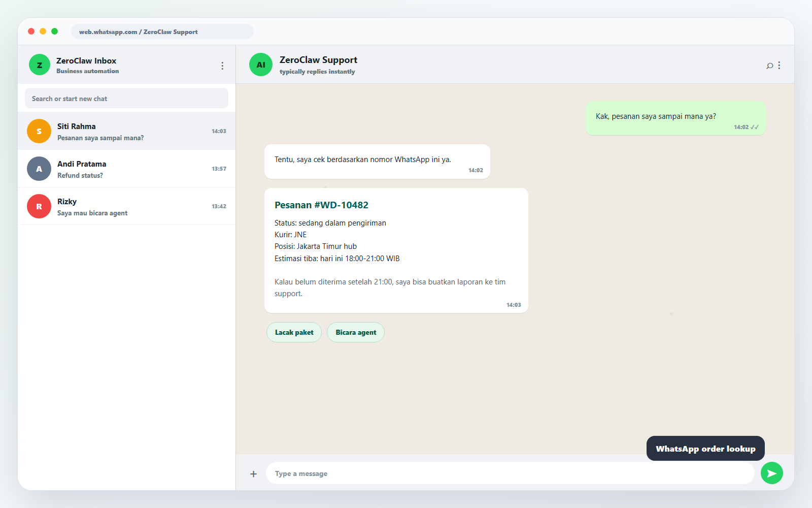This screenshot has height=508, width=812.
Task: Click the AI avatar of ZeroClaw Support
Action: [261, 65]
